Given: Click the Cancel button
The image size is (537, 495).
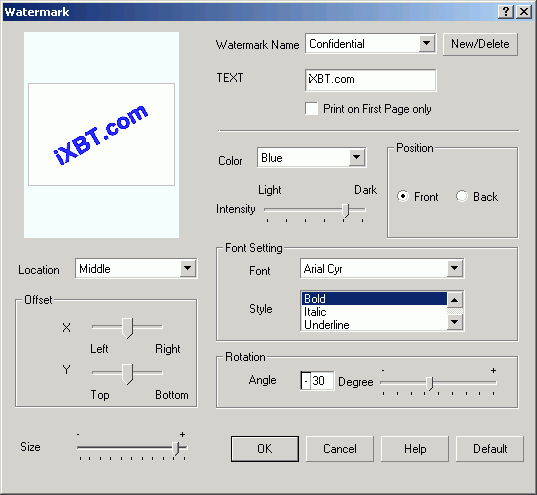Looking at the screenshot, I should click(339, 449).
